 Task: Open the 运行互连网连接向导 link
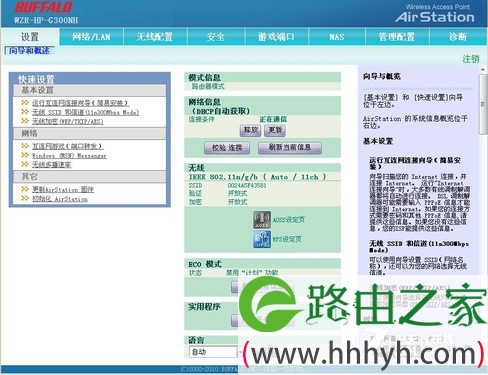(x=80, y=103)
